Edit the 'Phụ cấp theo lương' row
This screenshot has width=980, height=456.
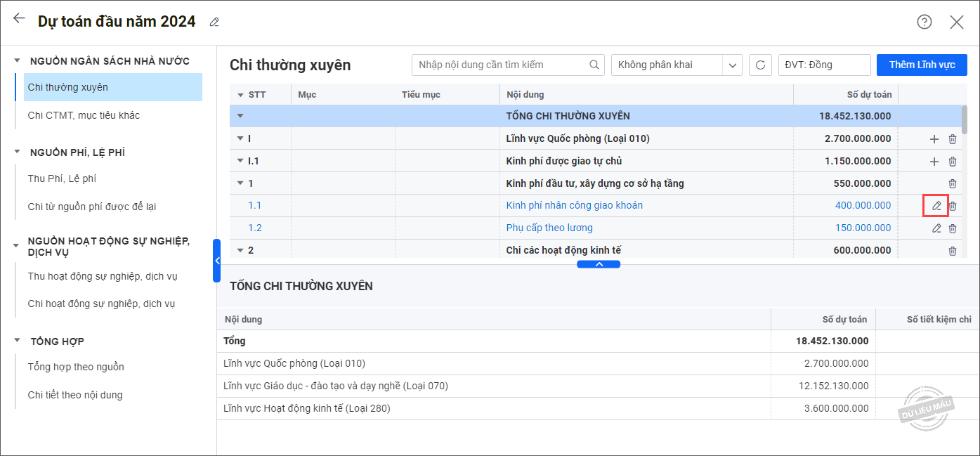[936, 228]
